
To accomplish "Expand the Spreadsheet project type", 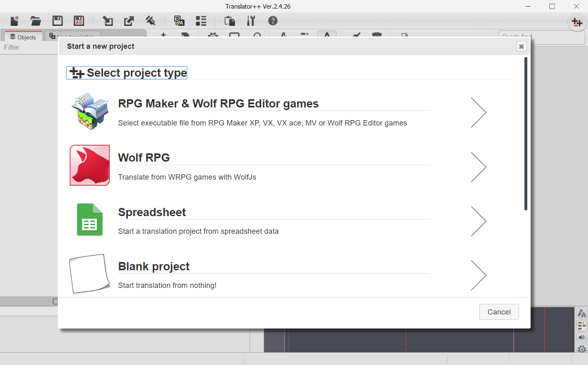I will tap(478, 221).
